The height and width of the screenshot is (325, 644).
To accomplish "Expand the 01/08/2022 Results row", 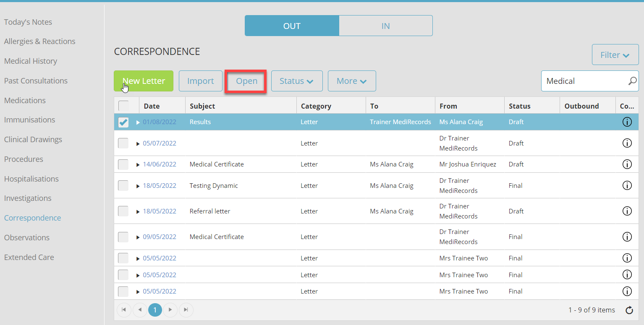I will point(138,122).
